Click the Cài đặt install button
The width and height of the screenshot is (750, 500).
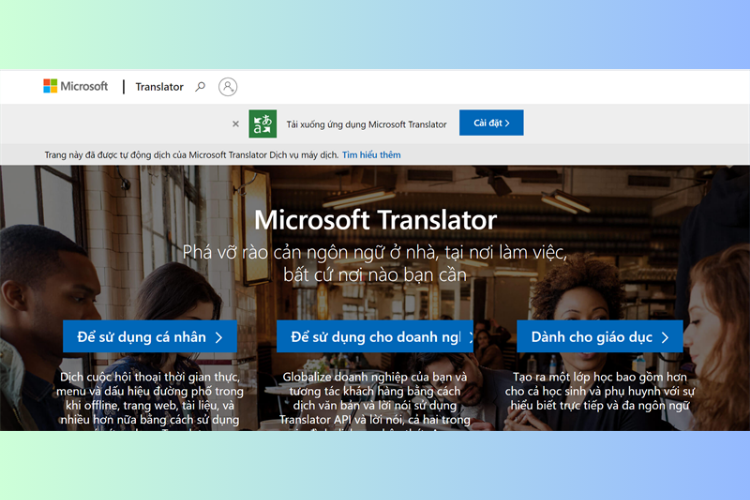pyautogui.click(x=491, y=123)
